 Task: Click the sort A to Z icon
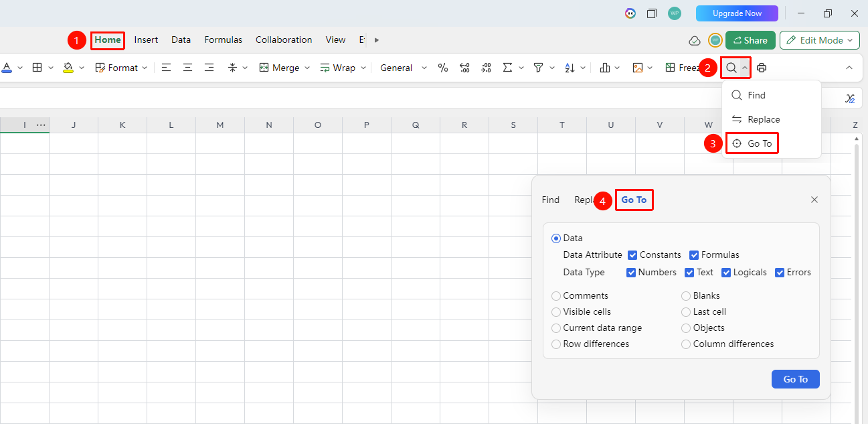(x=570, y=68)
